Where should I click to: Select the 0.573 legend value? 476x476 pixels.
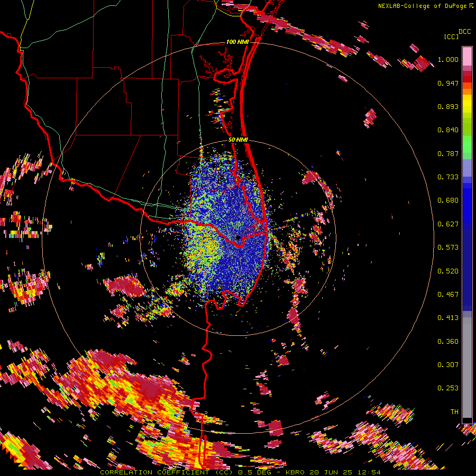pos(448,248)
